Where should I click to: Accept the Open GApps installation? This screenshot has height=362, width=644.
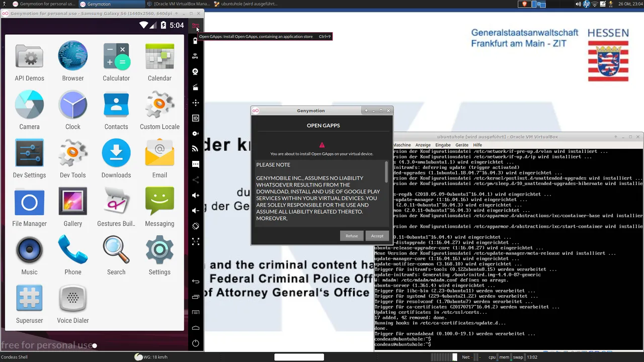(377, 236)
